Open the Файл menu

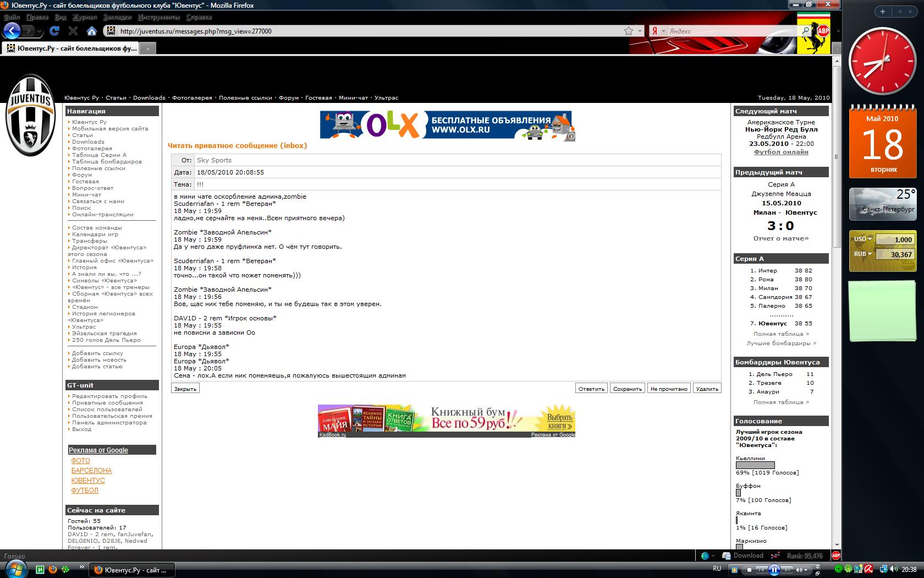[12, 17]
